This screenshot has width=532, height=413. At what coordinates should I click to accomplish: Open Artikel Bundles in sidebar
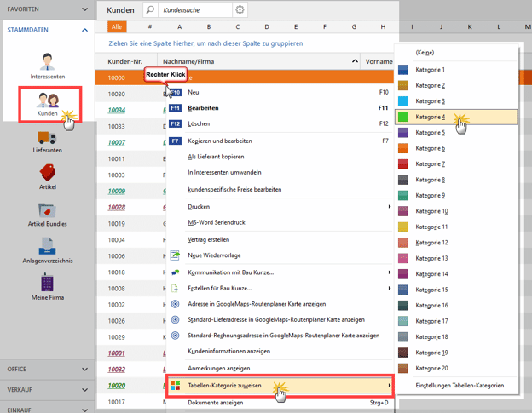tap(47, 210)
